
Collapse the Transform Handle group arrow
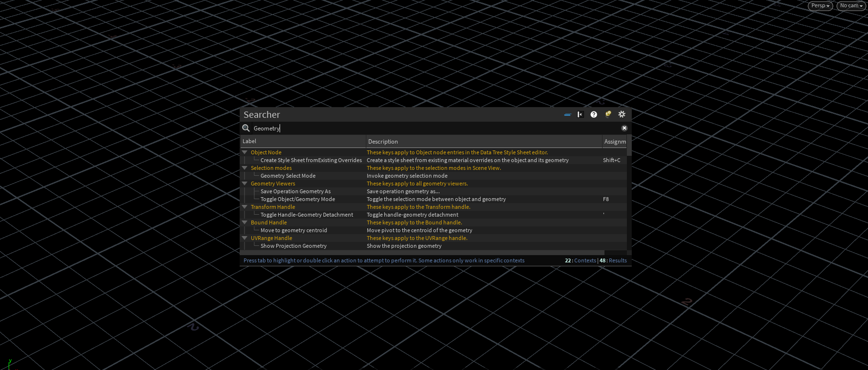point(245,207)
